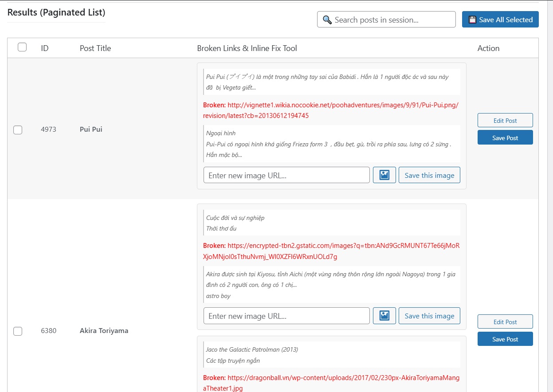Image resolution: width=553 pixels, height=392 pixels.
Task: Click the Broken Links & Inline Fix Tool header
Action: click(x=247, y=48)
